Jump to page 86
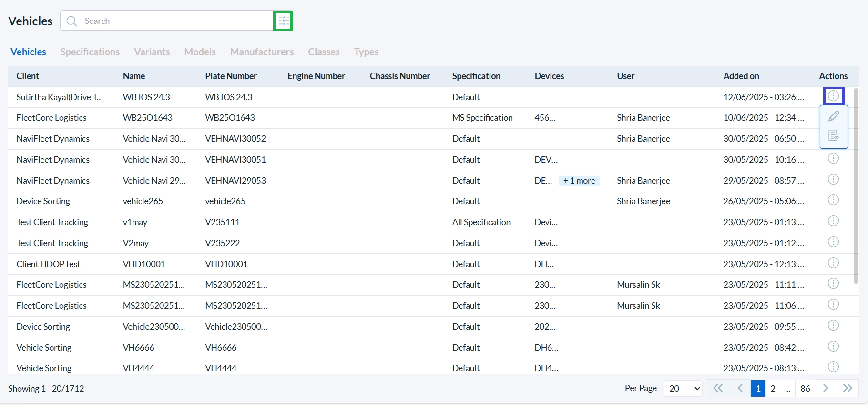The width and height of the screenshot is (868, 405). click(805, 388)
